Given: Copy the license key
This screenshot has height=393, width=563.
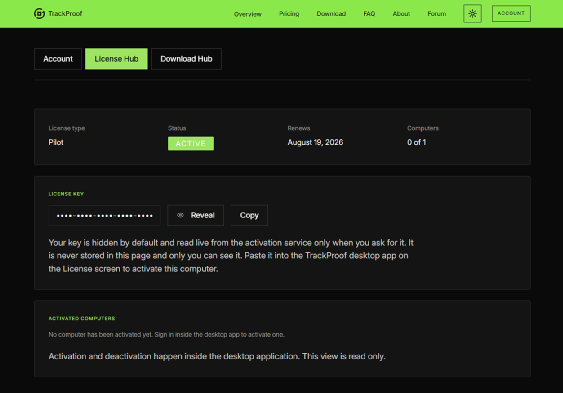Looking at the screenshot, I should 249,215.
